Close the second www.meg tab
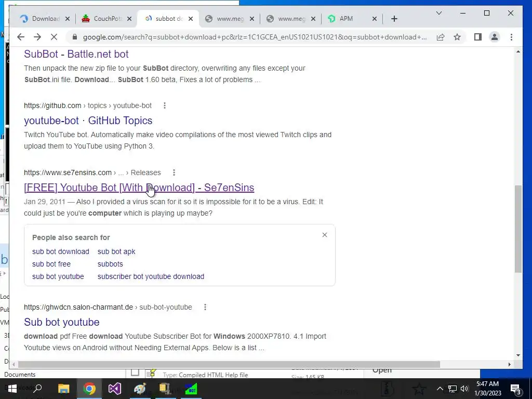The height and width of the screenshot is (399, 532). click(x=313, y=19)
